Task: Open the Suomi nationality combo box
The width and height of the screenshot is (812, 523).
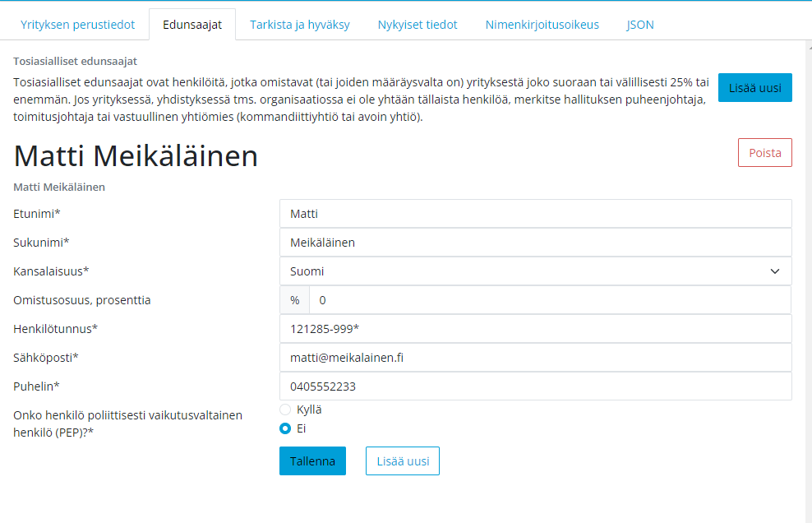Action: (x=536, y=271)
